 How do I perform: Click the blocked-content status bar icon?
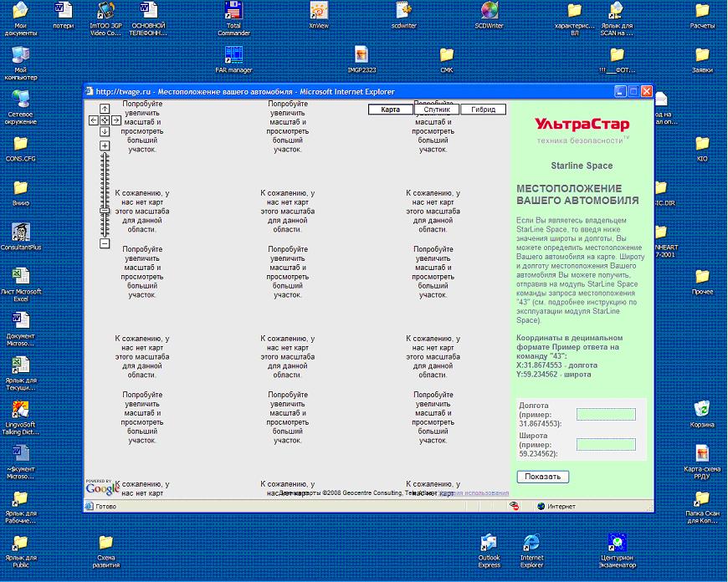[515, 506]
